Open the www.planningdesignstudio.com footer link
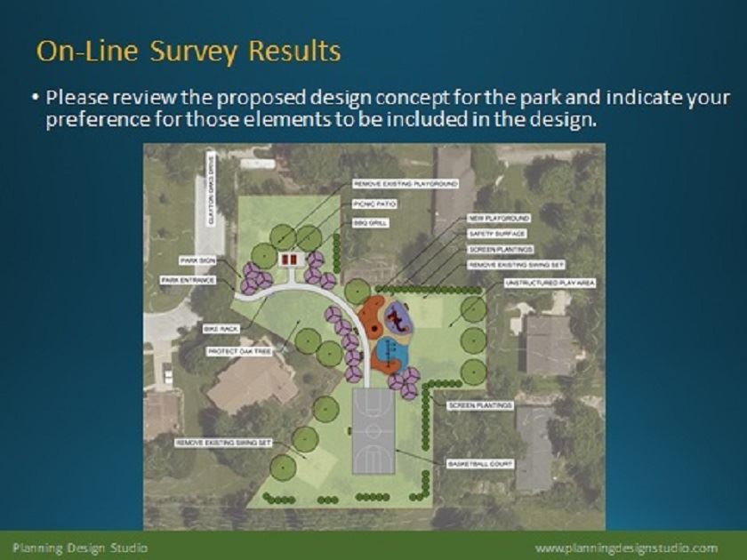The width and height of the screenshot is (747, 560). 626,547
